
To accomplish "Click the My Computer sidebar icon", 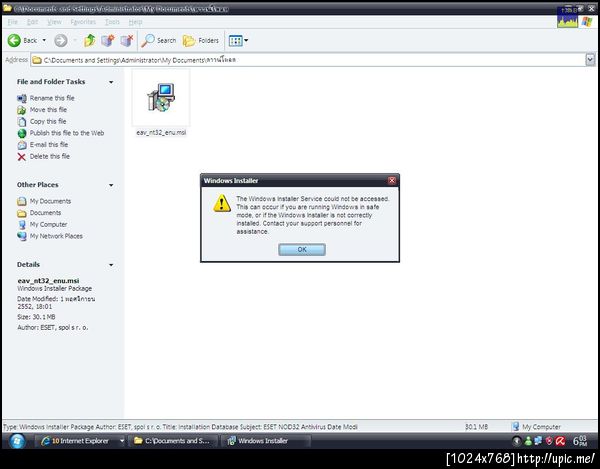I will coord(22,225).
